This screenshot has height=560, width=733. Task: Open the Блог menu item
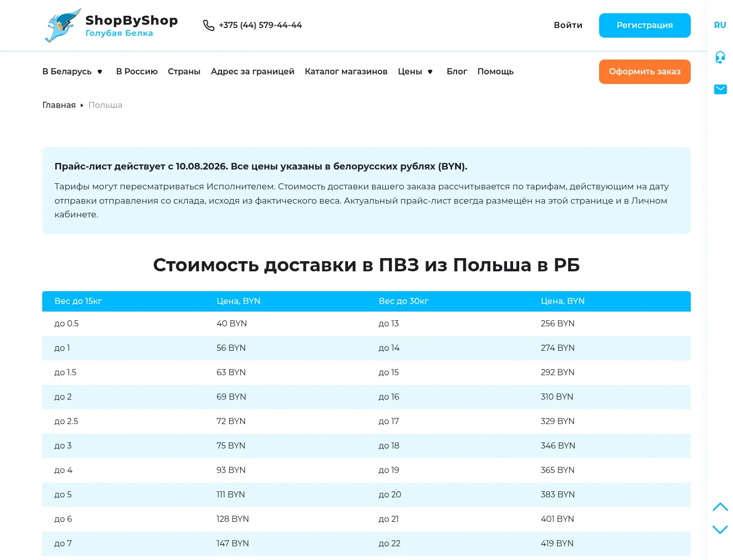point(457,72)
